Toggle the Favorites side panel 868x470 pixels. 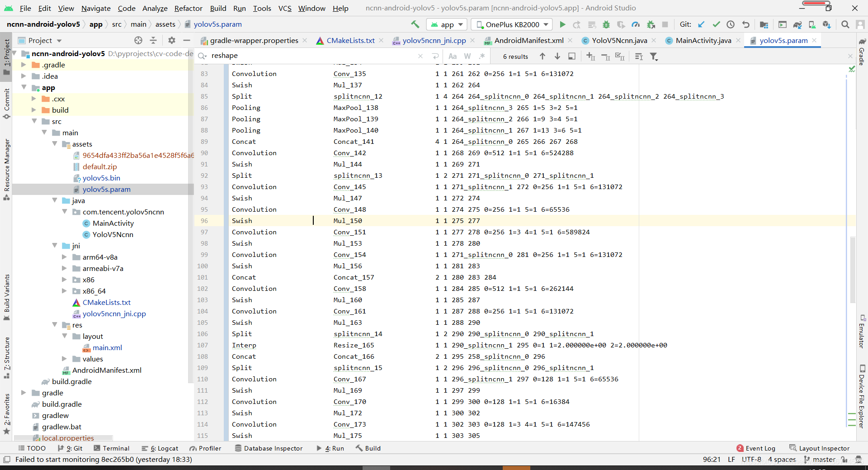click(7, 413)
